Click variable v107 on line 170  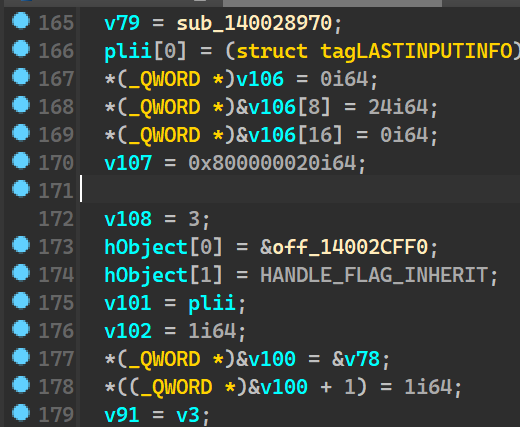coord(128,163)
